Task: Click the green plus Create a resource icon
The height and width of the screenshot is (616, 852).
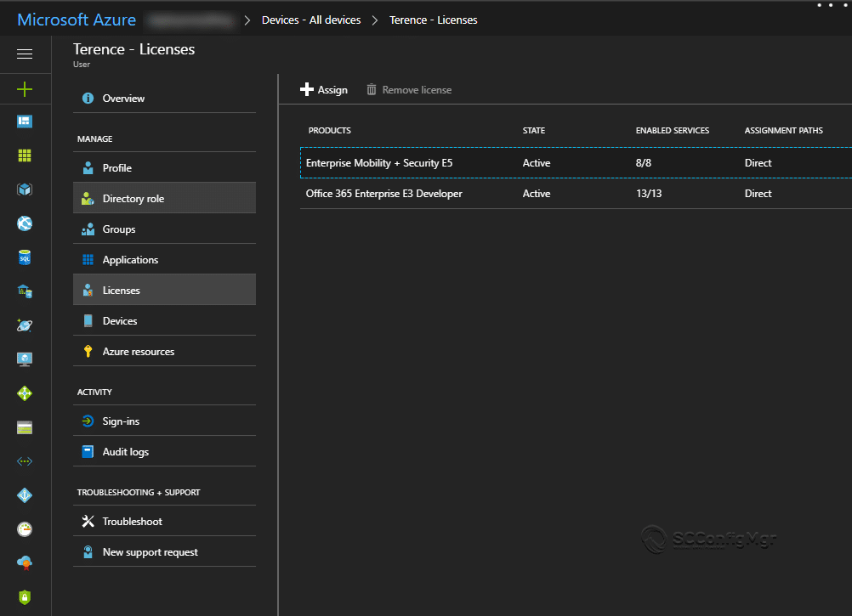Action: (x=25, y=89)
